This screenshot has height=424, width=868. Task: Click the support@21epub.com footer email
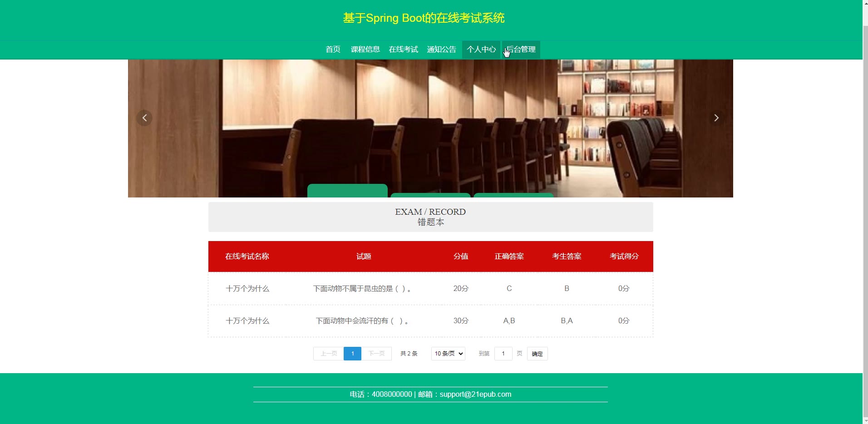475,394
